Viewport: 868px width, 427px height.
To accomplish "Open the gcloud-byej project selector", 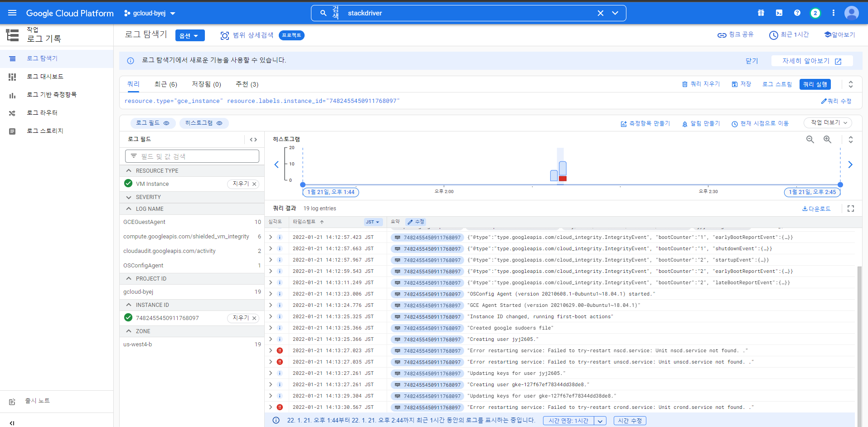I will tap(150, 13).
